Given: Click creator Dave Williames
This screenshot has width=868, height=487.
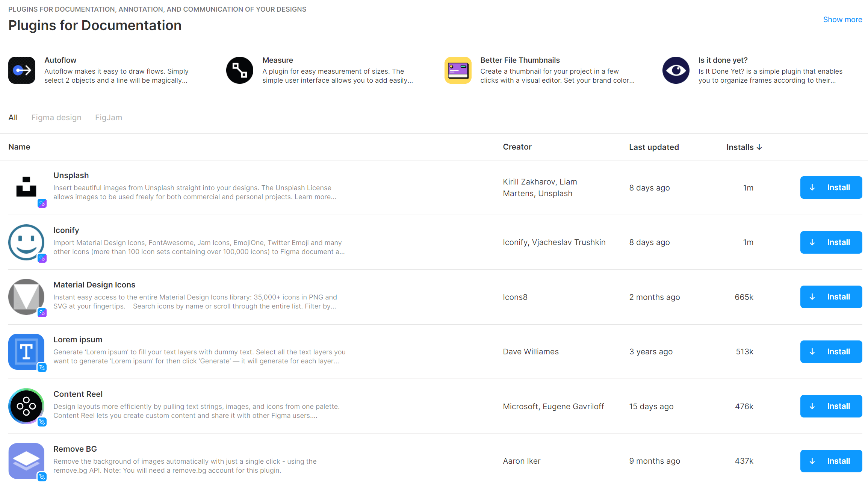Looking at the screenshot, I should coord(531,352).
